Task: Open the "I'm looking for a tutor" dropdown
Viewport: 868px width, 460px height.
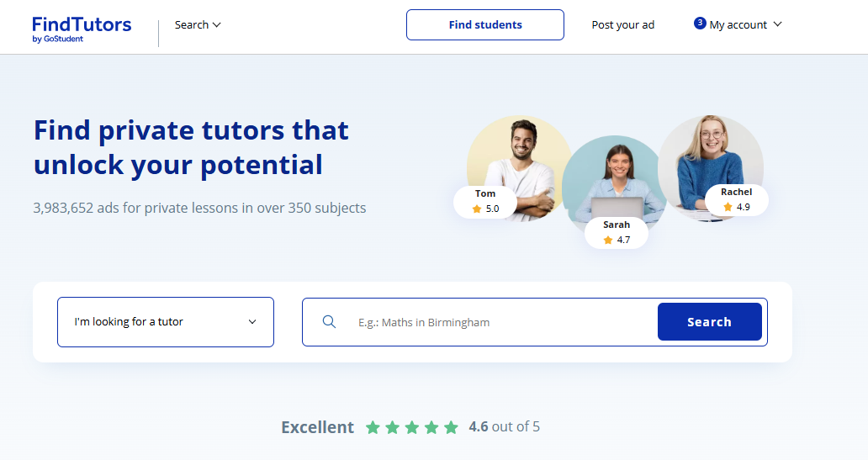Action: point(166,322)
